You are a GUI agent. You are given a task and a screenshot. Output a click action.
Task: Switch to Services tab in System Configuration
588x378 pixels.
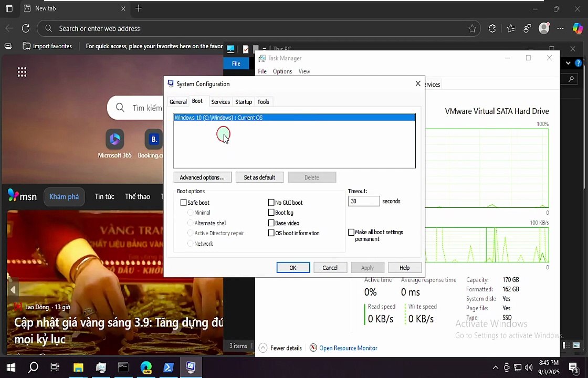pyautogui.click(x=220, y=102)
